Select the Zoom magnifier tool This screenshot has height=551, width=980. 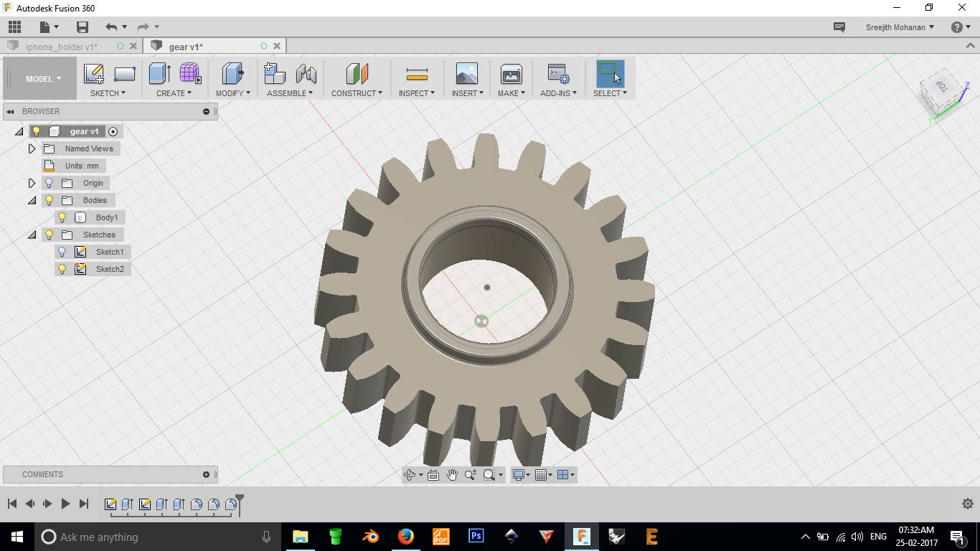[471, 475]
